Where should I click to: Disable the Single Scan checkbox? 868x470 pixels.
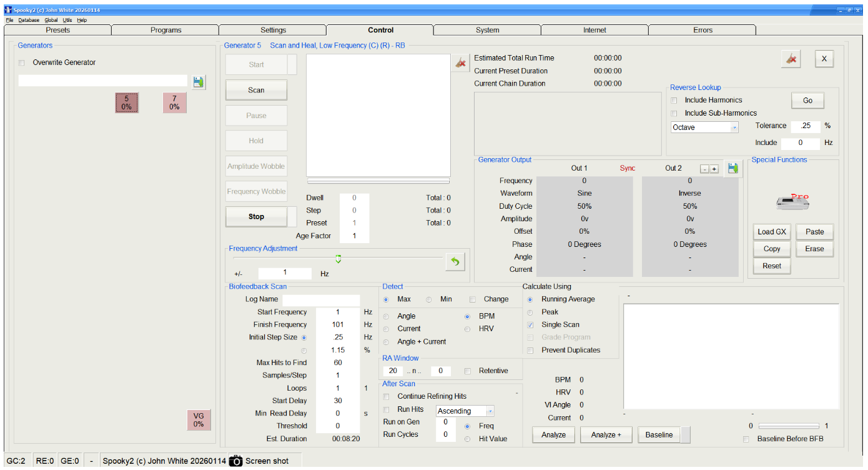[x=530, y=324]
